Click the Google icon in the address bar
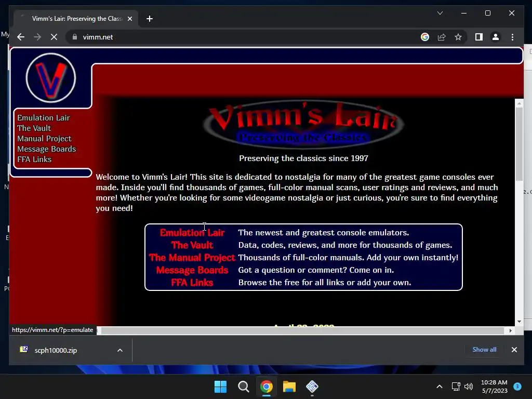Screen dimensions: 532x399 click(x=425, y=37)
